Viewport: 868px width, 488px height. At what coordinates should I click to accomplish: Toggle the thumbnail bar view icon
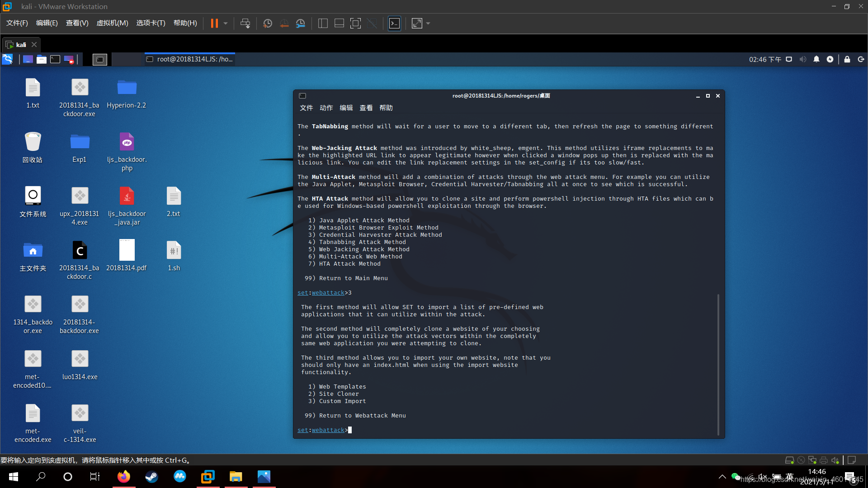point(339,23)
